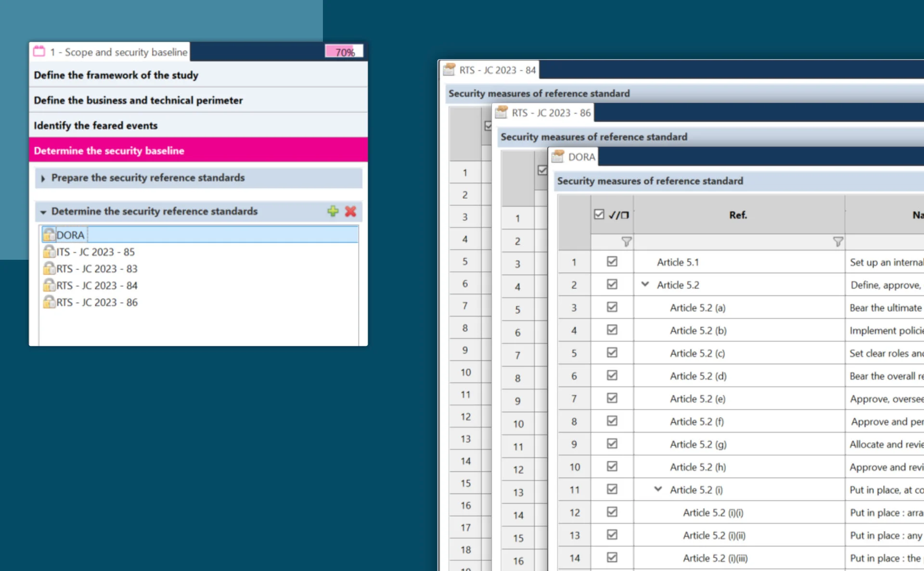Open Define the framework of the study

(198, 75)
